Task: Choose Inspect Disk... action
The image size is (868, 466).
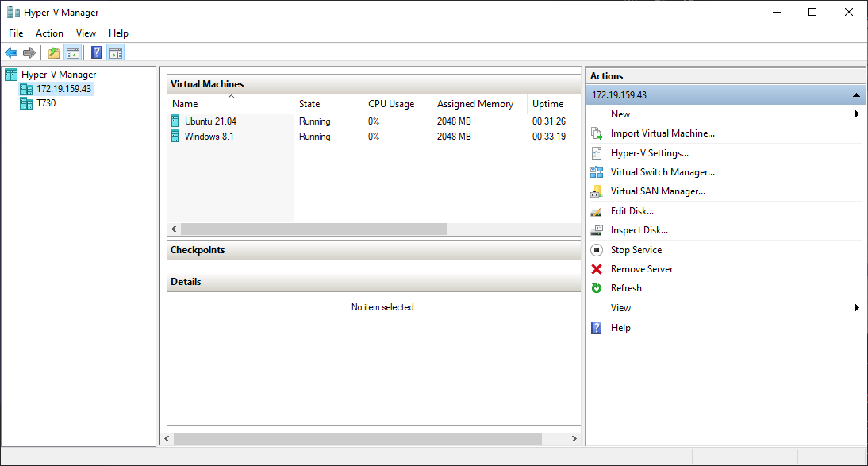Action: (639, 230)
